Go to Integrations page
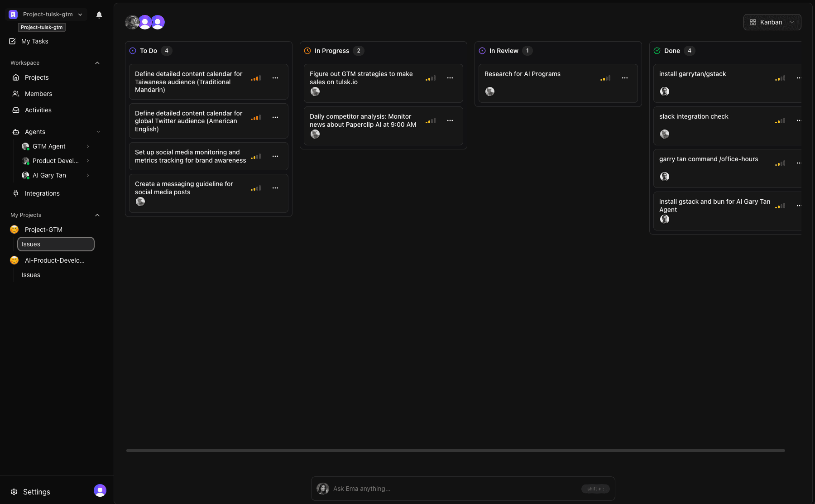This screenshot has width=815, height=504. (x=42, y=193)
